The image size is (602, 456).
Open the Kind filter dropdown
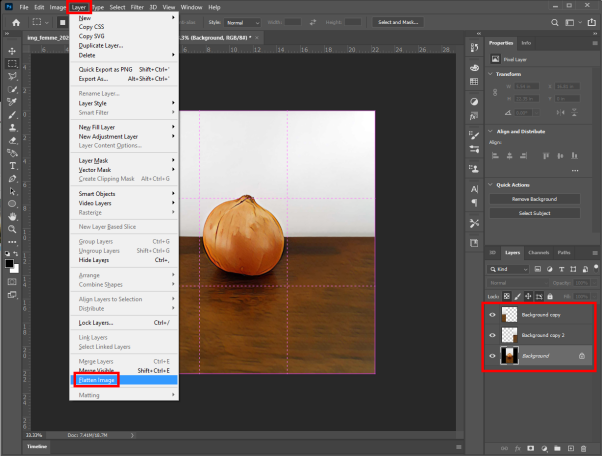(508, 269)
